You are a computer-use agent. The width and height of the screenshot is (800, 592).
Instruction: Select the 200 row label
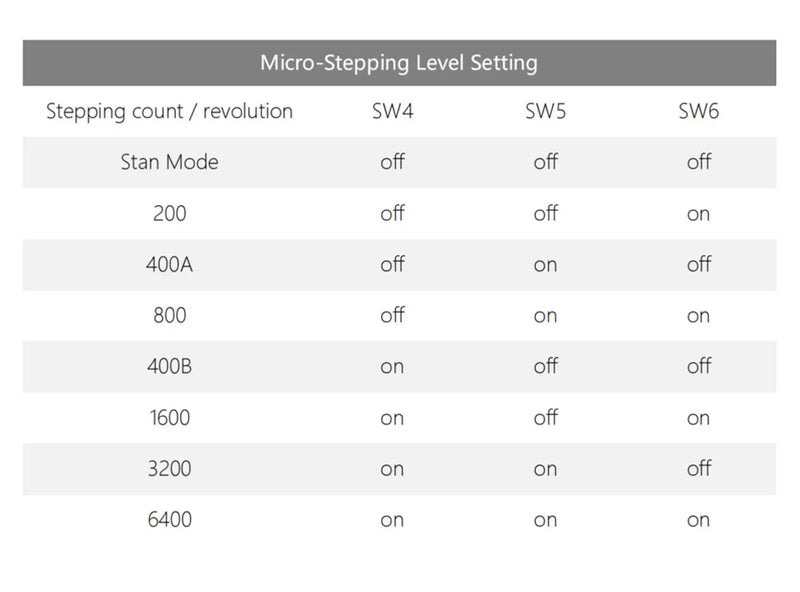click(169, 213)
